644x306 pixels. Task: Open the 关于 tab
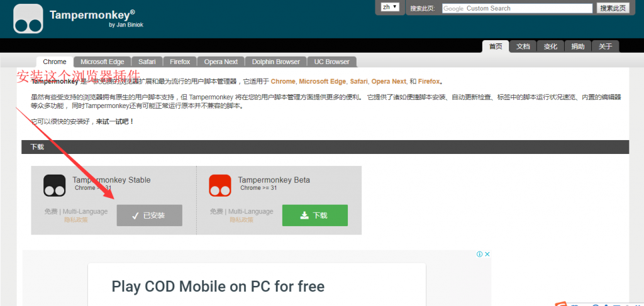[x=606, y=46]
